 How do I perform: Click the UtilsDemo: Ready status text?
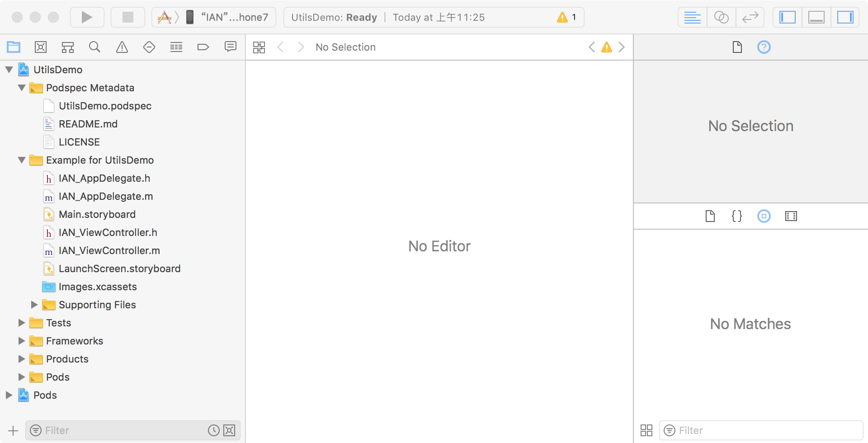(334, 17)
